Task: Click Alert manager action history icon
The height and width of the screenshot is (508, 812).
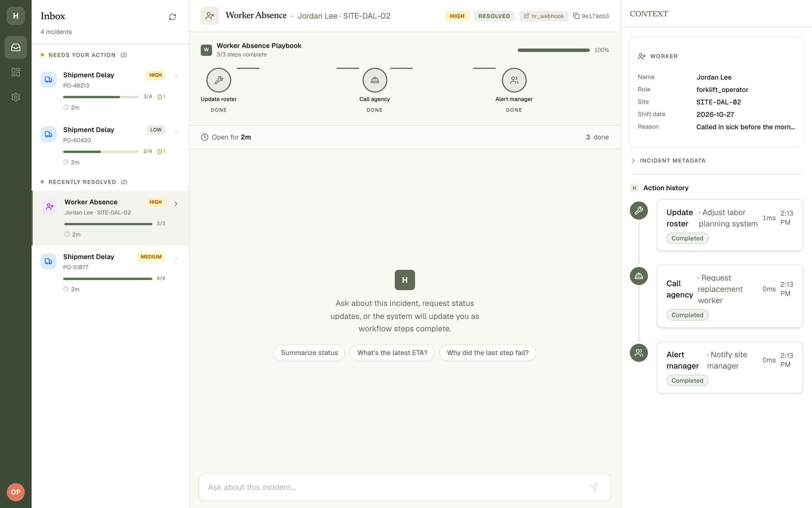Action: click(x=639, y=353)
